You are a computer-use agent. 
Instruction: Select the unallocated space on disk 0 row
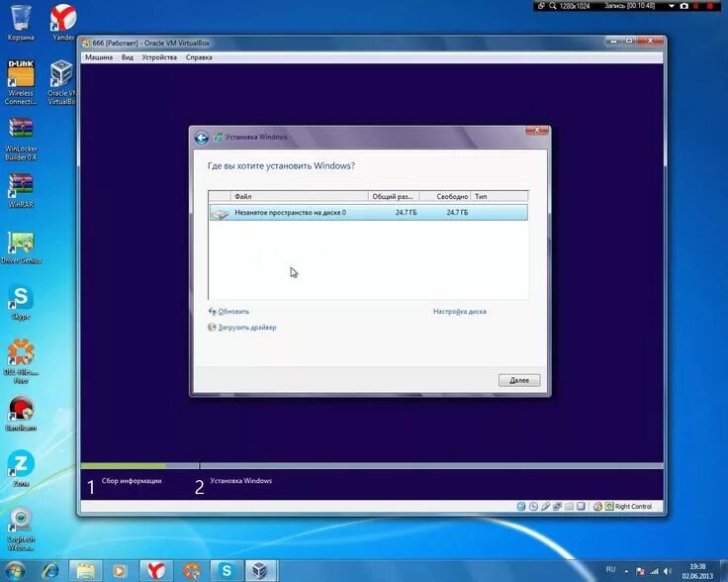(x=368, y=213)
